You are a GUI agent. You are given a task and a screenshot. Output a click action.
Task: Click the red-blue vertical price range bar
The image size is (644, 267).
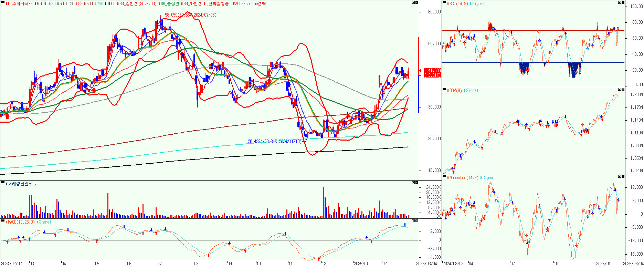pyautogui.click(x=419, y=75)
